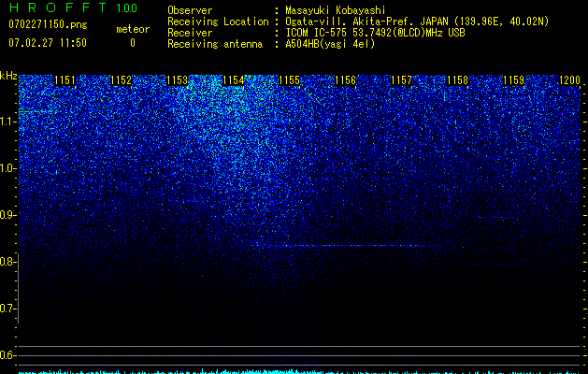Click the 0.9 kHz axis label
This screenshot has height=374, width=588.
tap(7, 215)
